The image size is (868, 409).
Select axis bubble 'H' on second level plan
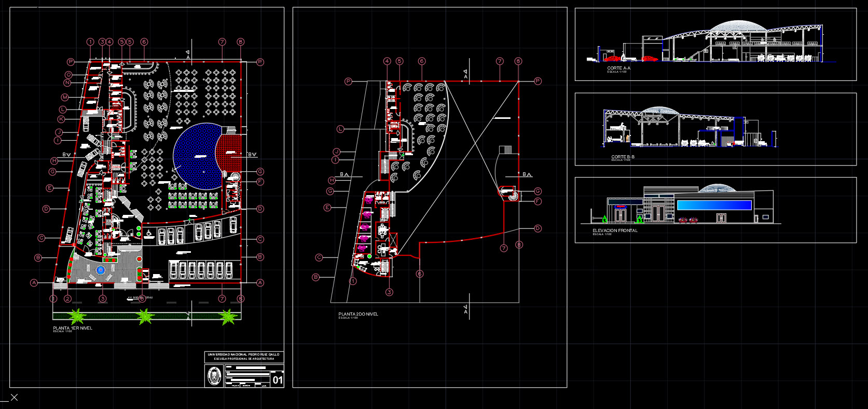tap(332, 181)
